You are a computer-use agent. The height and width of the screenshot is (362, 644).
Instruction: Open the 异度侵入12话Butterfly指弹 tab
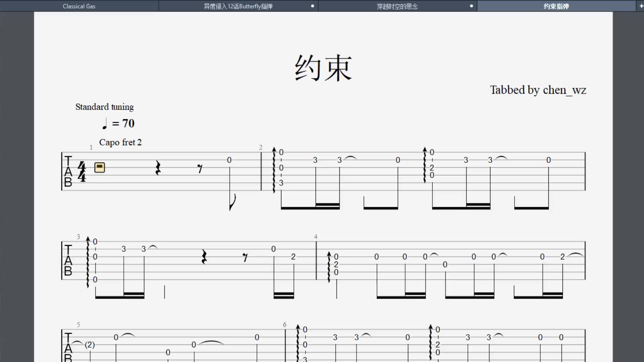pos(238,6)
